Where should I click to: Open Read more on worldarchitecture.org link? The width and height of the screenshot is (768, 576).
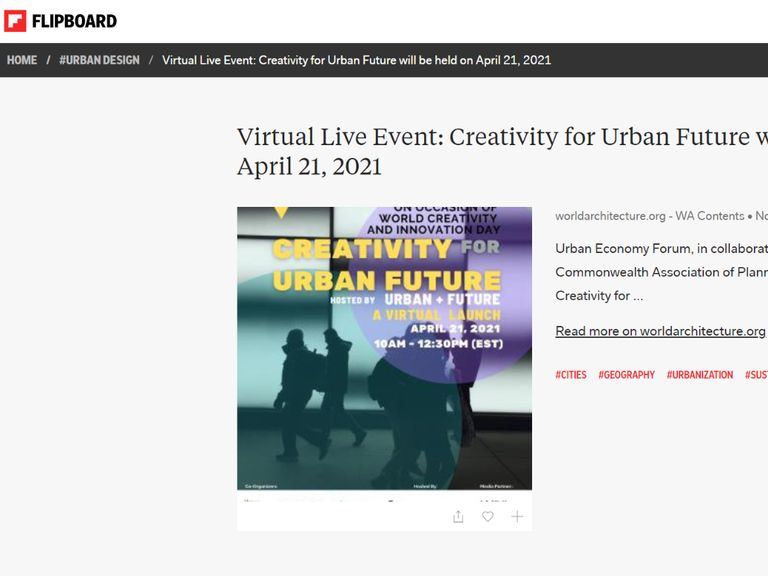coord(660,331)
